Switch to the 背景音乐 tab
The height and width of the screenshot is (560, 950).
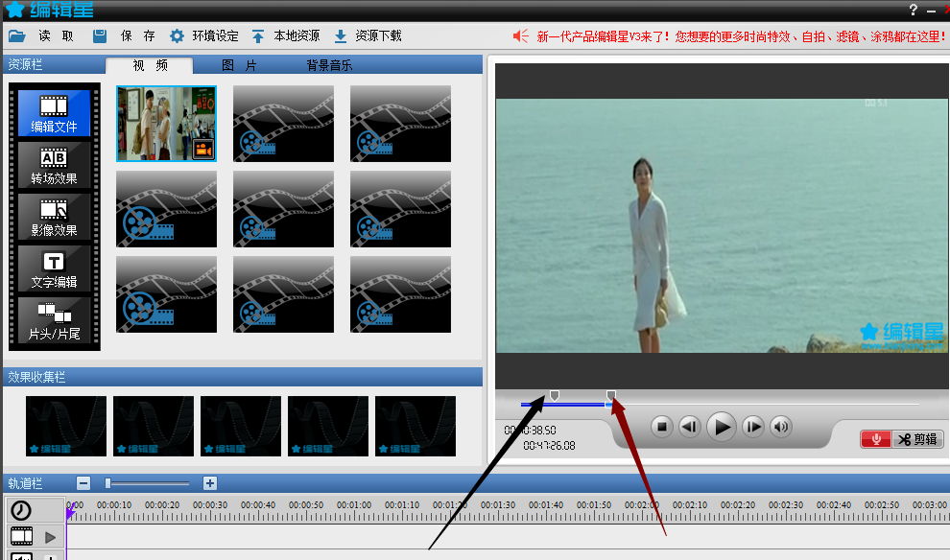coord(329,65)
